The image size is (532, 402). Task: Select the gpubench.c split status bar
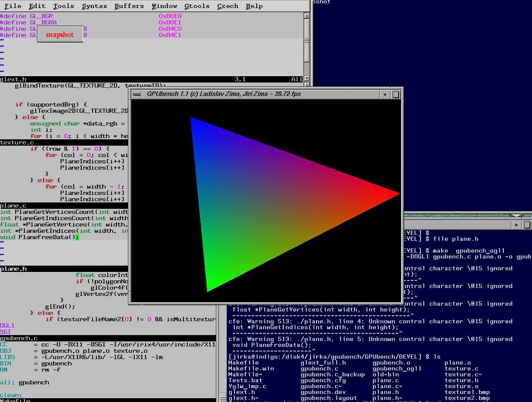point(105,338)
